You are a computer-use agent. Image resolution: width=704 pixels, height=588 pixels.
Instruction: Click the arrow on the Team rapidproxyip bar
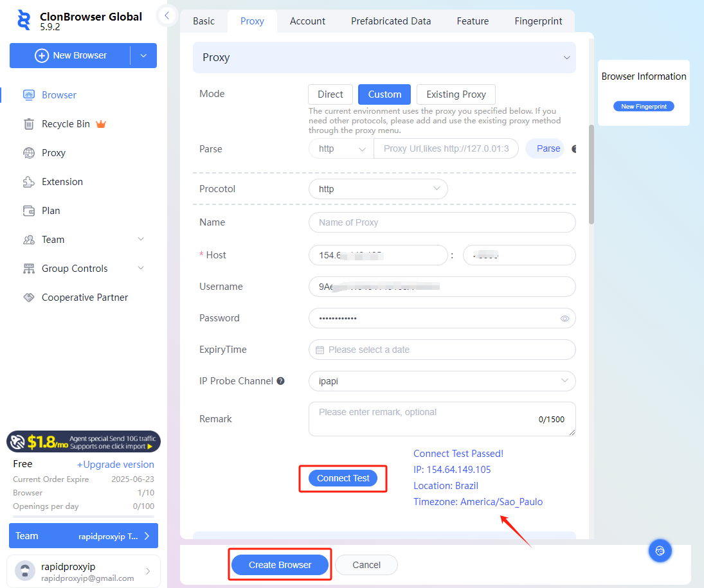coord(147,536)
